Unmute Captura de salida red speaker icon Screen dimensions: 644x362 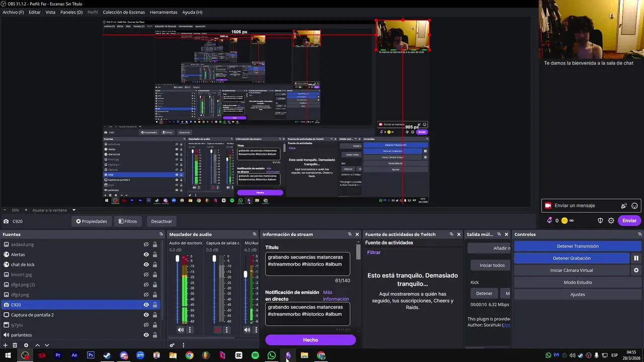(x=217, y=330)
